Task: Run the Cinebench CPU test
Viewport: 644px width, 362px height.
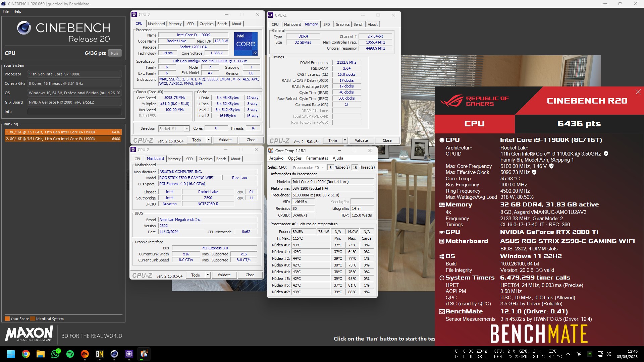Action: pyautogui.click(x=115, y=53)
